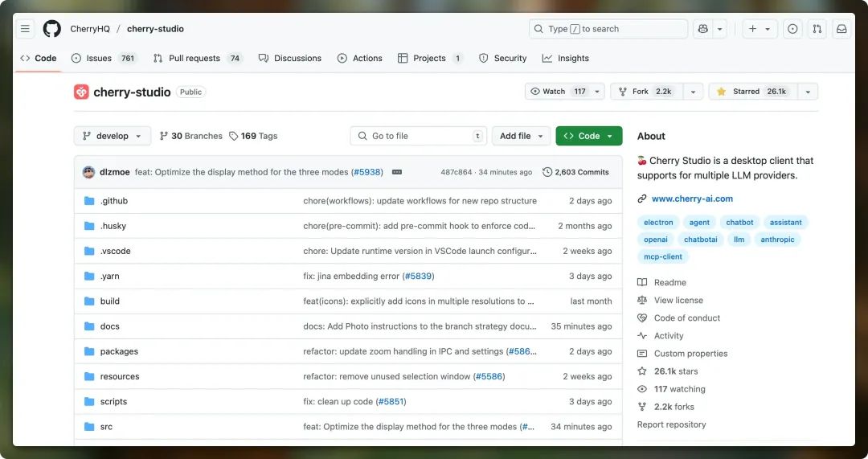This screenshot has width=868, height=459.
Task: Open the Code of conduct link
Action: tap(687, 318)
